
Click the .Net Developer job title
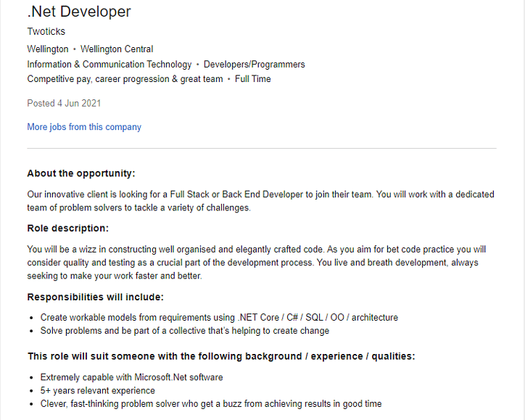click(79, 12)
